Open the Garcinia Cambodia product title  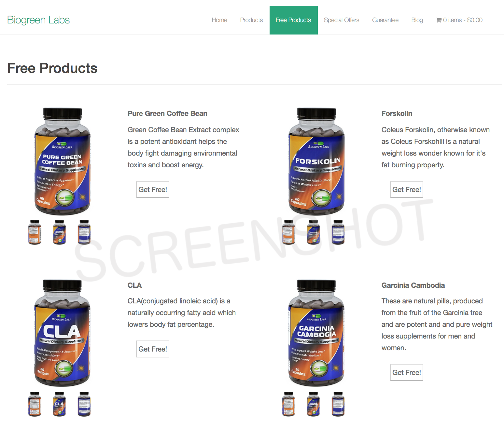(413, 285)
